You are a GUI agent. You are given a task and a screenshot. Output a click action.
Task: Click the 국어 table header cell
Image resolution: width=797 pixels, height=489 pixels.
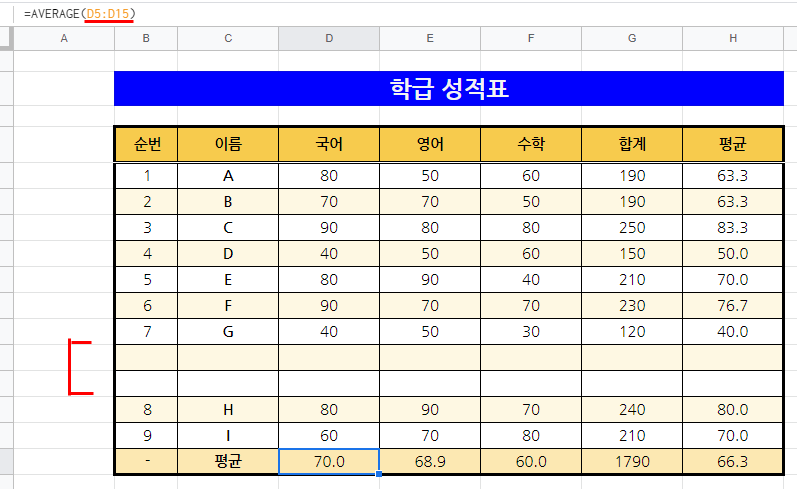(x=329, y=144)
